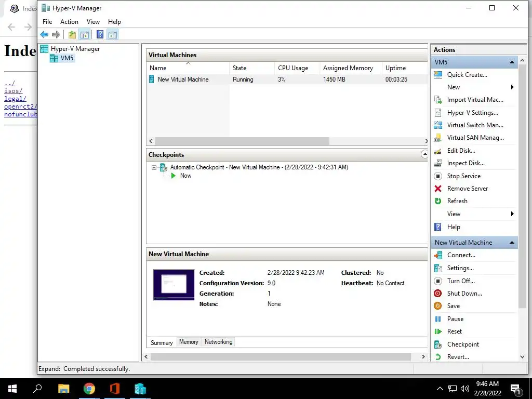
Task: Open File Explorer from taskbar
Action: point(63,389)
